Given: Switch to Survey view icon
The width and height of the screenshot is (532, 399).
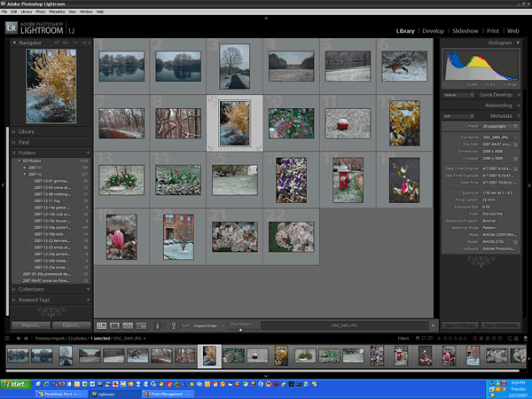Looking at the screenshot, I should [141, 325].
